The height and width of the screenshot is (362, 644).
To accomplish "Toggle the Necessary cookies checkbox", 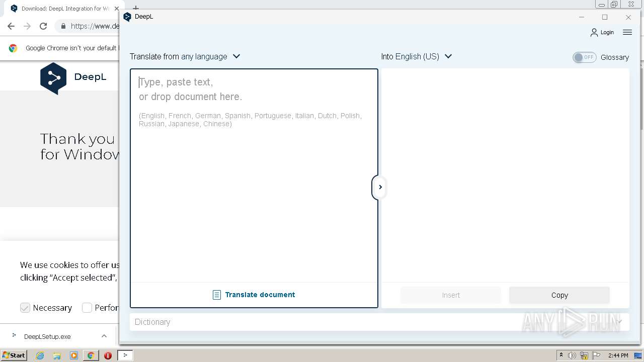I will (x=25, y=308).
